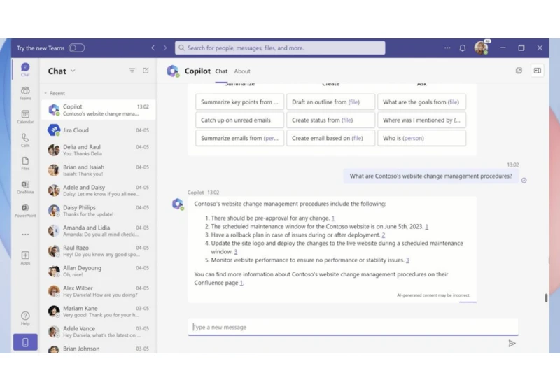Click What are the goals from (file)
The width and height of the screenshot is (560, 392).
click(422, 101)
